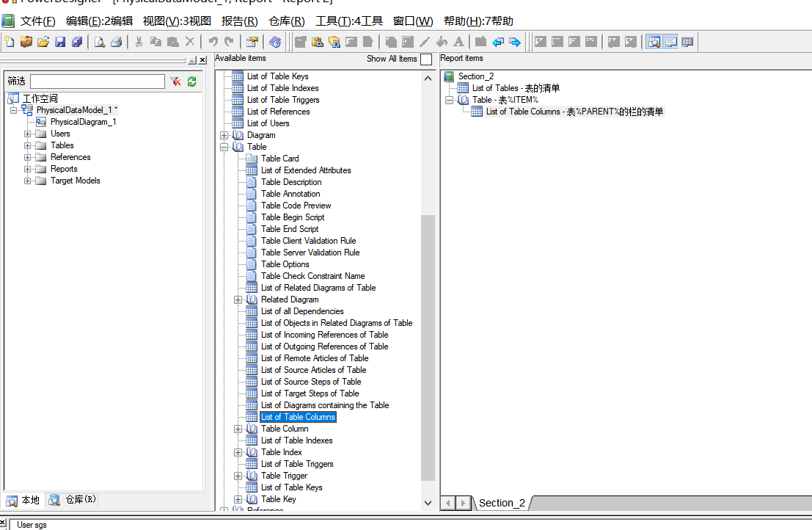The width and height of the screenshot is (812, 530).
Task: Switch to the 仓库(R) browser tab
Action: point(73,499)
